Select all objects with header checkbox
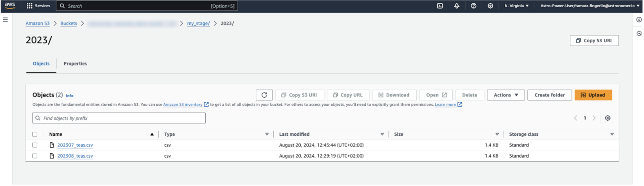Viewport: 644px width, 186px height. [x=35, y=134]
